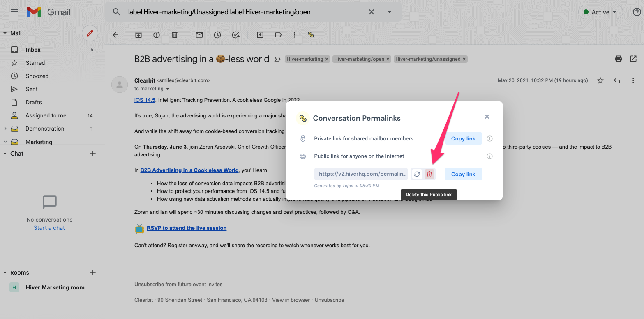Click Unsubscribe from future event invites

[x=178, y=284]
